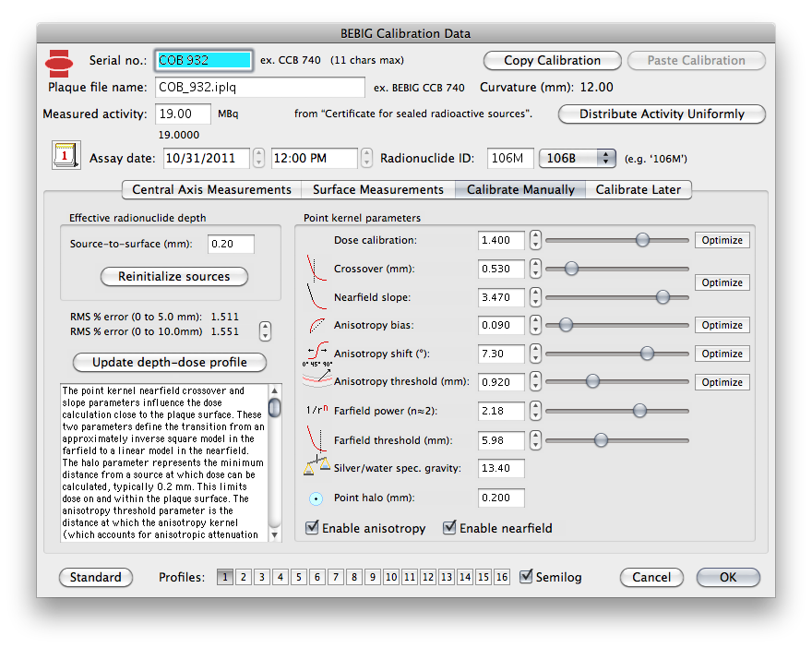Click the OK button
Screen dimensions: 812x648
pos(728,577)
